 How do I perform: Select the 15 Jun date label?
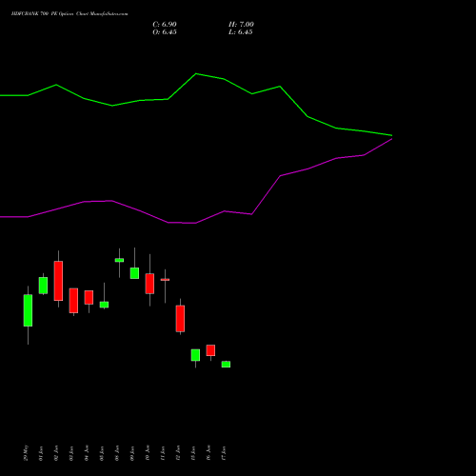[x=193, y=453]
